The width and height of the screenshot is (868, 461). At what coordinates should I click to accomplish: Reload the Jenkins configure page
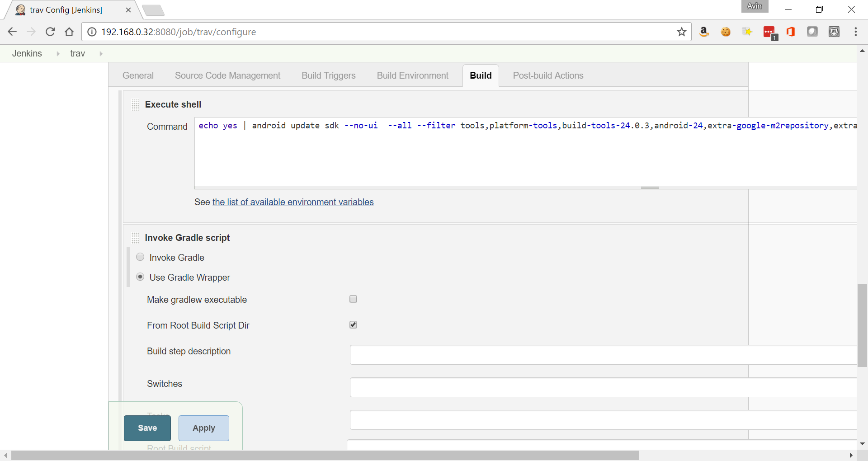[50, 32]
